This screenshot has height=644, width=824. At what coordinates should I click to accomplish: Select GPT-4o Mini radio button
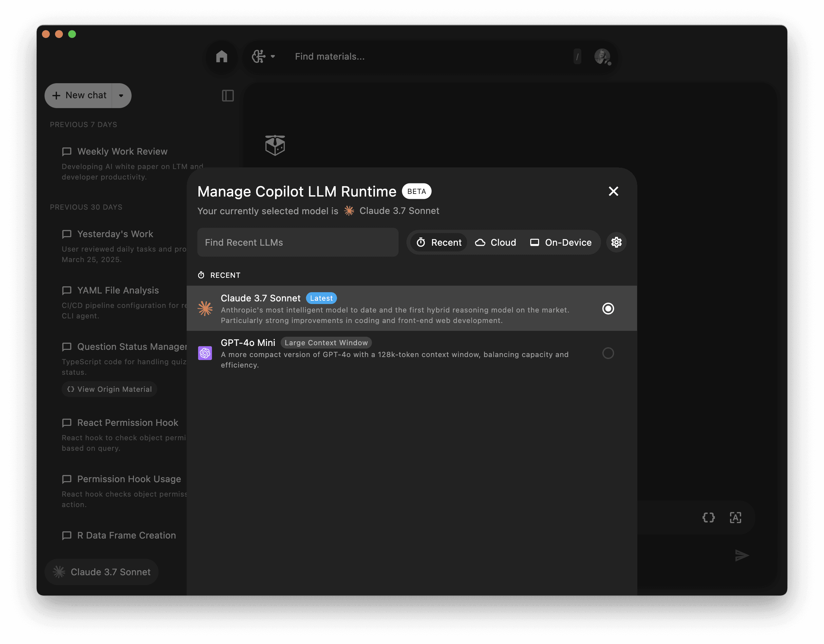[x=608, y=353]
